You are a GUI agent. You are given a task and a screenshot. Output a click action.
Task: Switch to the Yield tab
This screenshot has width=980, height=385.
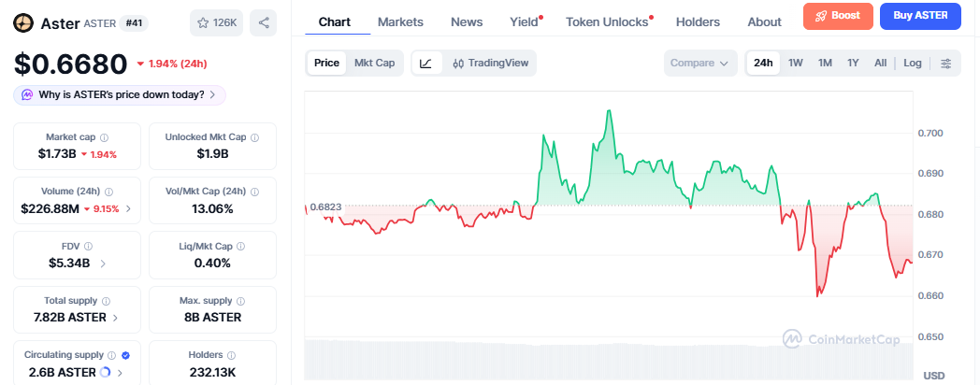(x=525, y=21)
